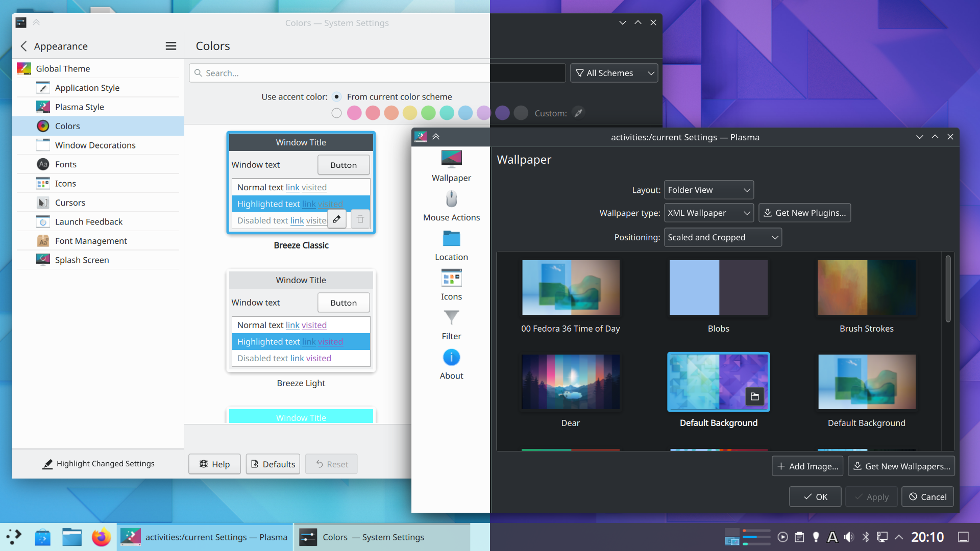Open the Wallpaper tab in Plasma settings

451,166
